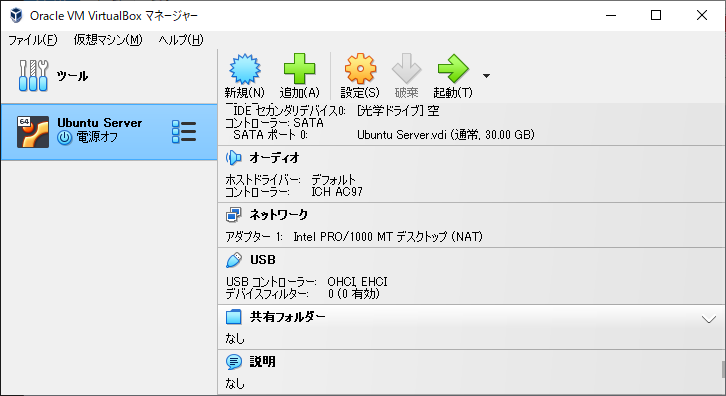The height and width of the screenshot is (396, 726).
Task: Click the 追加(A) green plus icon
Action: [300, 69]
